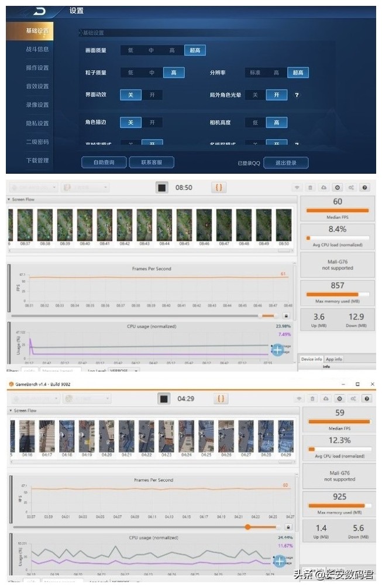Click the trash icon in the 04:29 session toolbar
Screen dimensions: 382x588
pyautogui.click(x=312, y=398)
